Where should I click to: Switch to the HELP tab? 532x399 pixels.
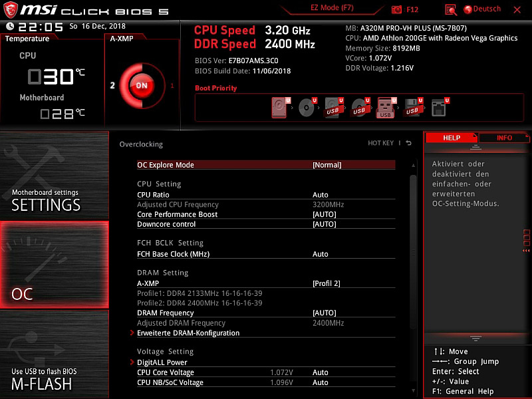point(452,138)
